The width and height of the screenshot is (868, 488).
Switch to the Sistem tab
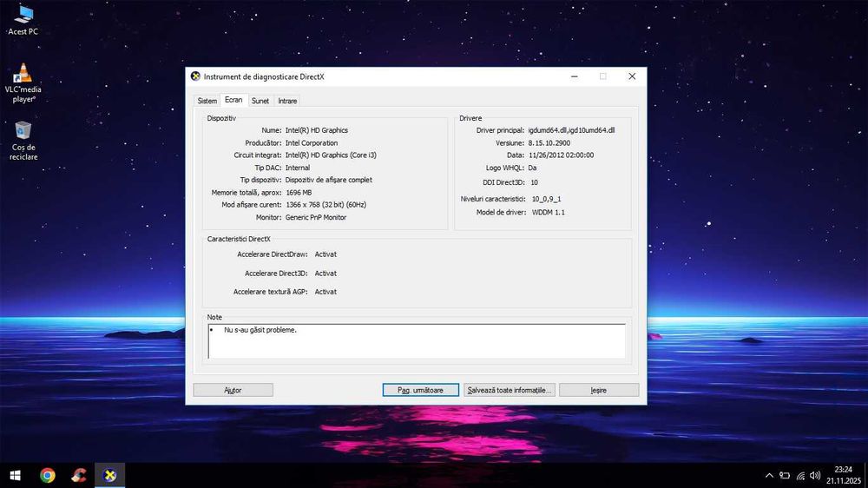click(x=207, y=101)
